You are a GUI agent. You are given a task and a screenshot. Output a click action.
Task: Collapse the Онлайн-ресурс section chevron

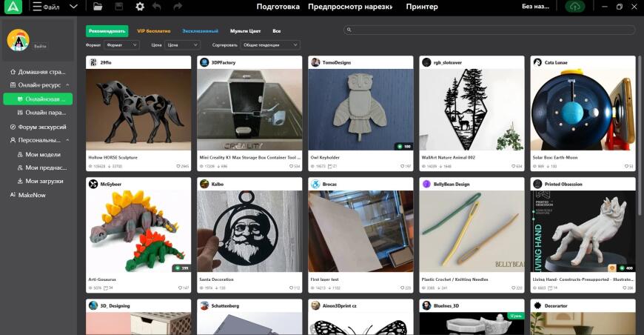(x=68, y=85)
